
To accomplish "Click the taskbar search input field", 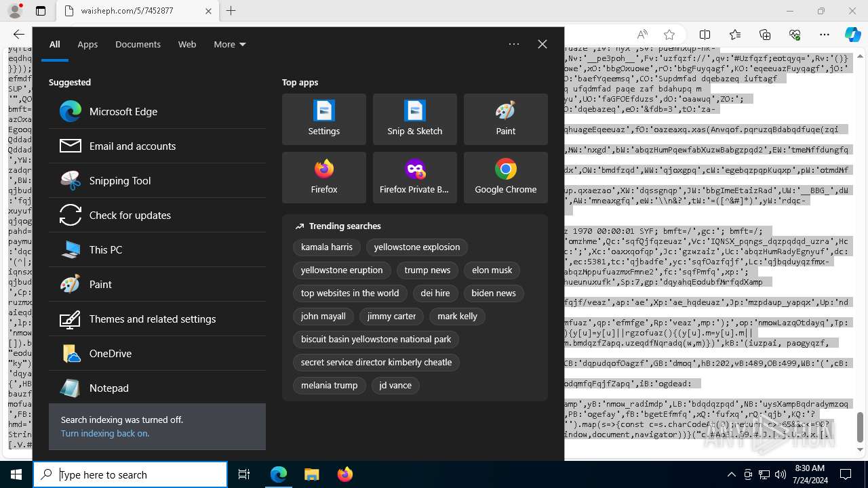I will coord(130,474).
